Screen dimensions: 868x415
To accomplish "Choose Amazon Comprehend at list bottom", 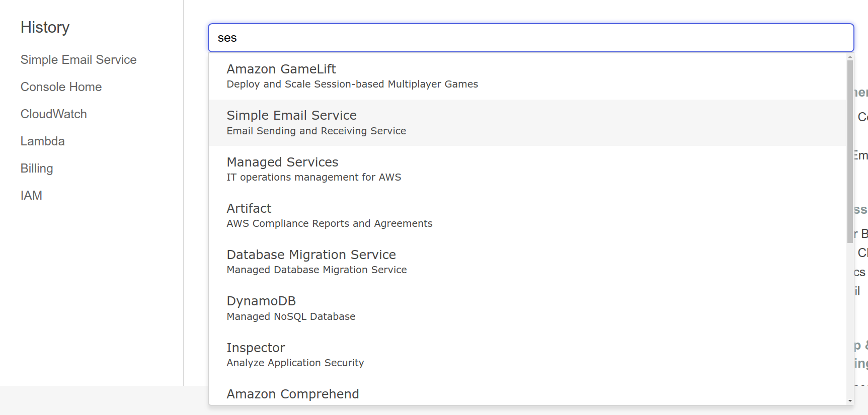I will click(292, 394).
